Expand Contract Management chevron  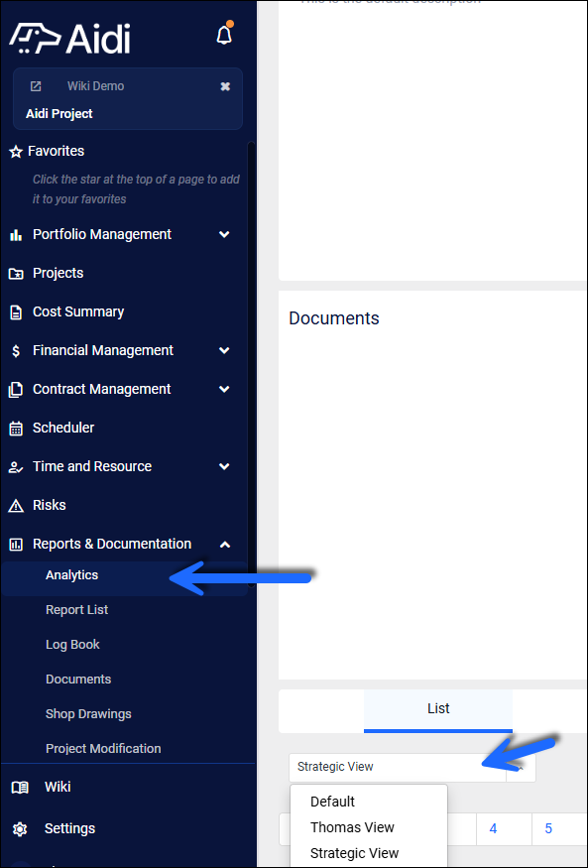(224, 389)
